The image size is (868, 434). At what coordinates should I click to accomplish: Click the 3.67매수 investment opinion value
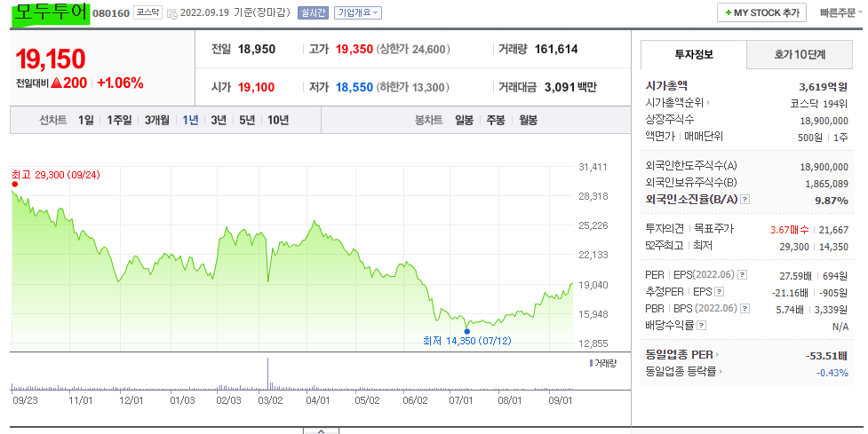[x=790, y=230]
